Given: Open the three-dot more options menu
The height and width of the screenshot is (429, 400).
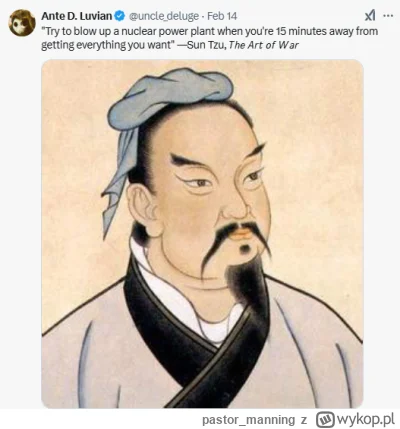Looking at the screenshot, I should click(388, 15).
